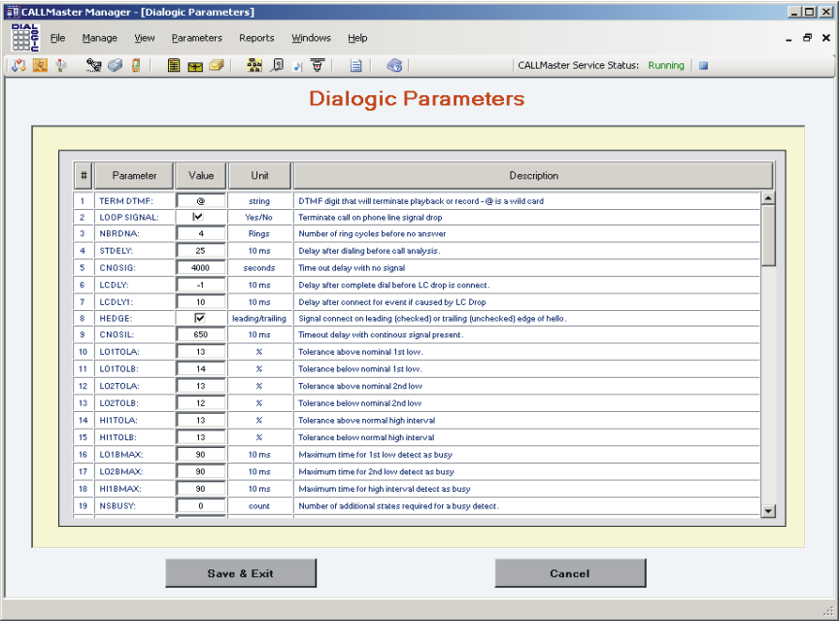
Task: Click the stacked envelopes toolbar icon
Action: click(217, 65)
